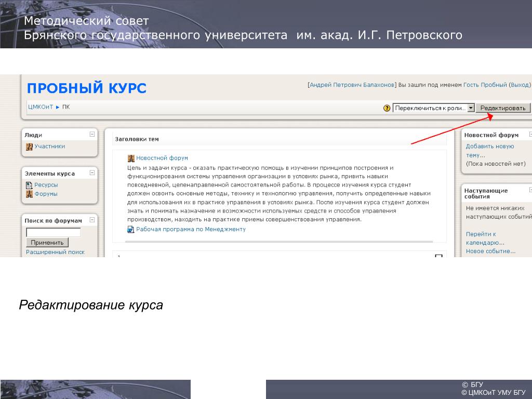Open the Форумы link
The image size is (532, 399).
pyautogui.click(x=46, y=194)
